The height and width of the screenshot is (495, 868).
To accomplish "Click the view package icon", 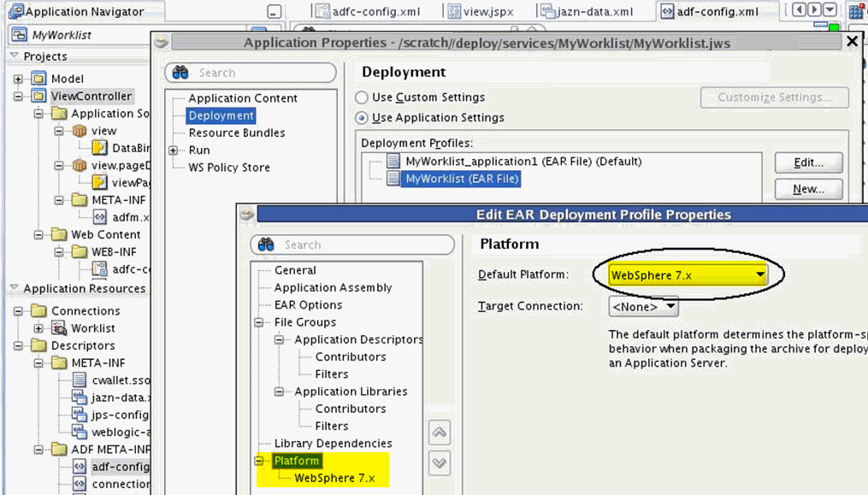I will click(80, 131).
